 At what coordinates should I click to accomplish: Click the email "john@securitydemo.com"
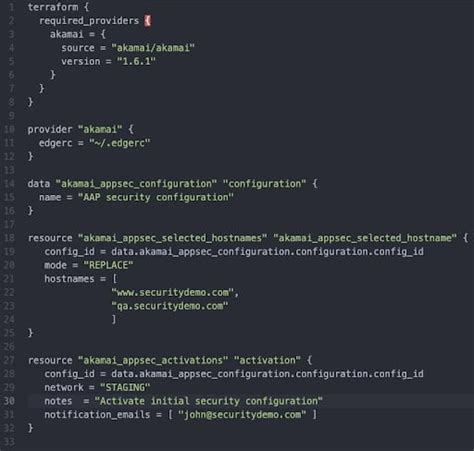click(242, 415)
